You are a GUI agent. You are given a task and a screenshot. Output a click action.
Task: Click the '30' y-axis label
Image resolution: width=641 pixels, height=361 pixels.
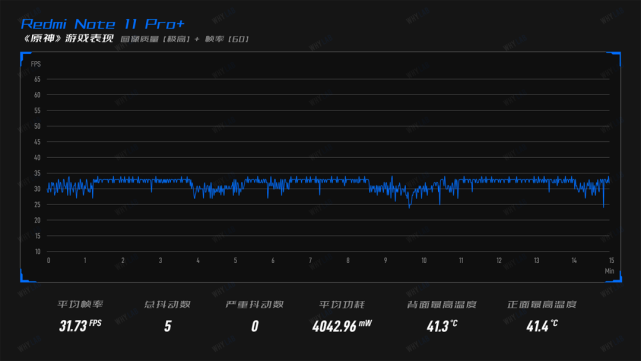[37, 189]
